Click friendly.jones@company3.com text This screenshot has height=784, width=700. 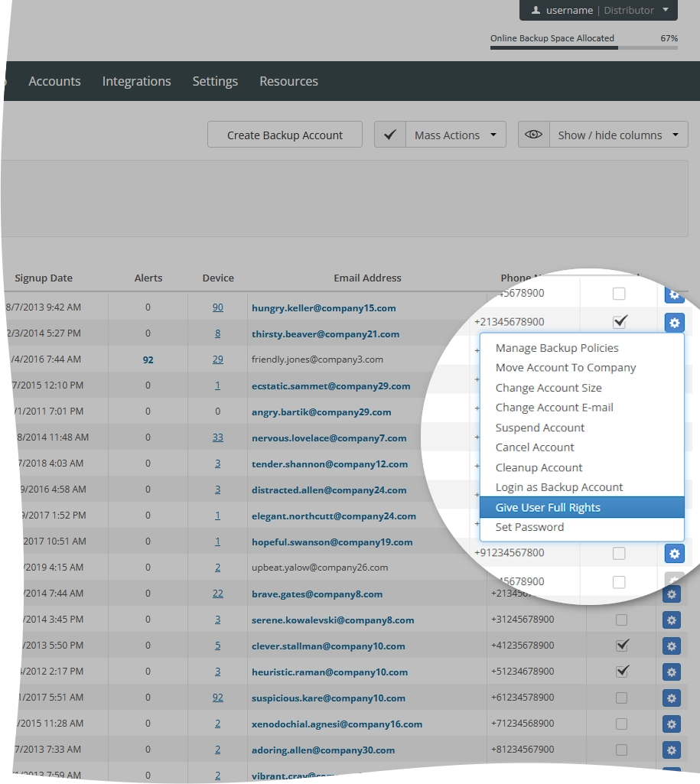(x=317, y=359)
